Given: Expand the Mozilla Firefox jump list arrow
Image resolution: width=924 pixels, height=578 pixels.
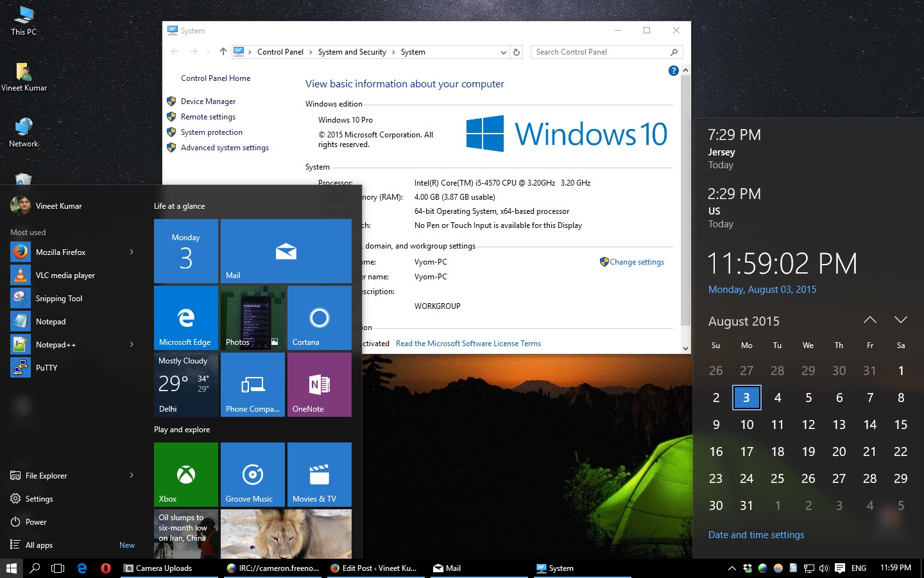Looking at the screenshot, I should 132,252.
